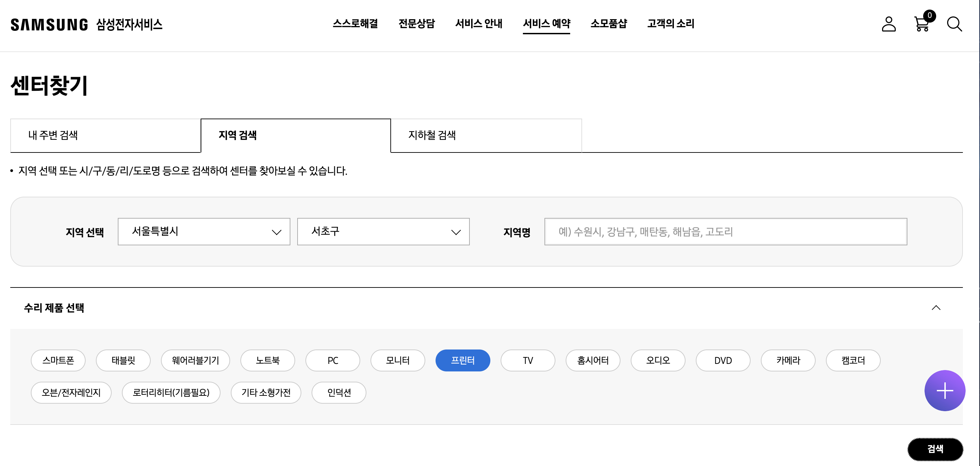This screenshot has height=466, width=980.
Task: Open the user account profile icon
Action: 888,24
